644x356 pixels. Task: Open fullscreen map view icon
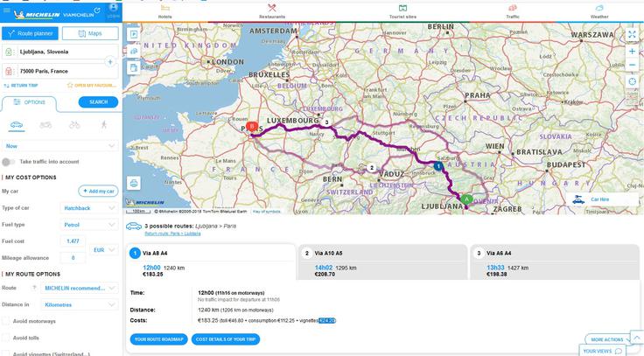click(633, 34)
